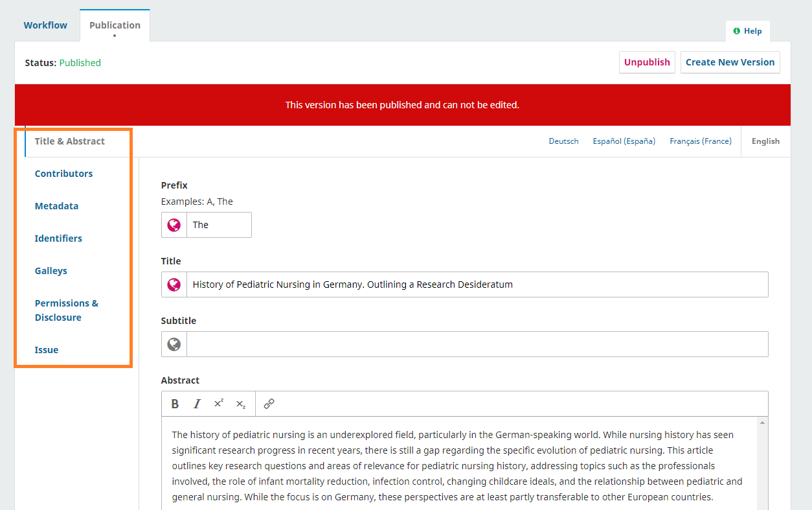Switch to the Workflow tab

[45, 25]
